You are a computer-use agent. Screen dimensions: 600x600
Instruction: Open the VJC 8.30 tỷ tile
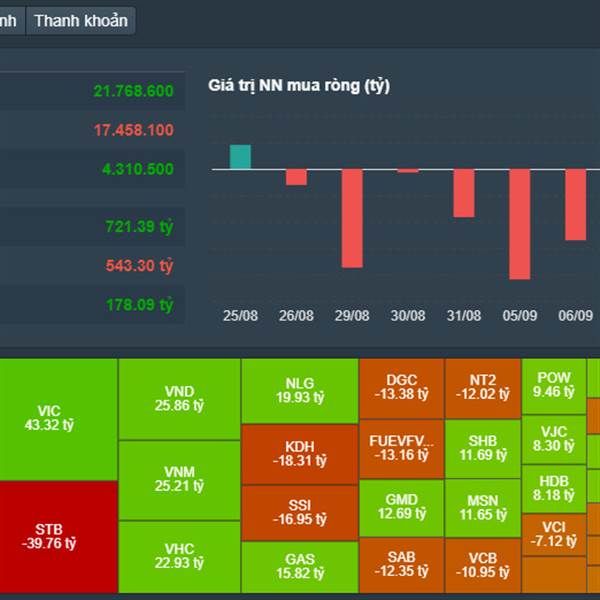coord(554,439)
